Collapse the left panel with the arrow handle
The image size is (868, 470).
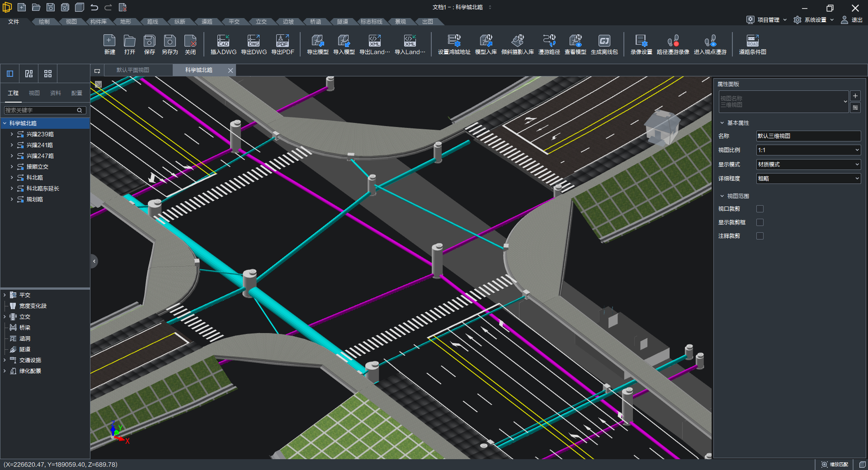[94, 261]
